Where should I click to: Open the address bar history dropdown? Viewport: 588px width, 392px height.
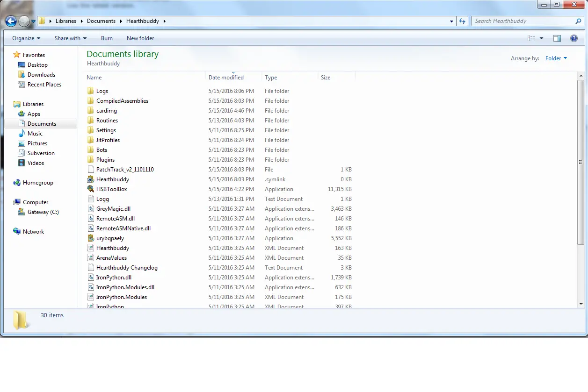[x=451, y=21]
